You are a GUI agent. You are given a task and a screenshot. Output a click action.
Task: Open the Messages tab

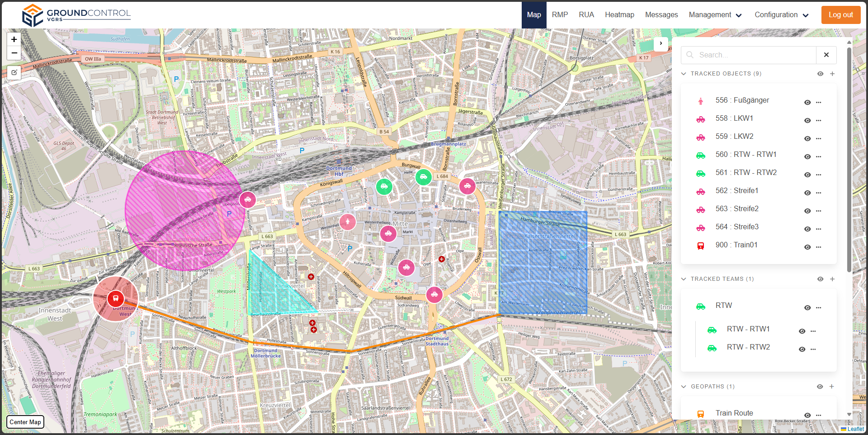click(661, 15)
